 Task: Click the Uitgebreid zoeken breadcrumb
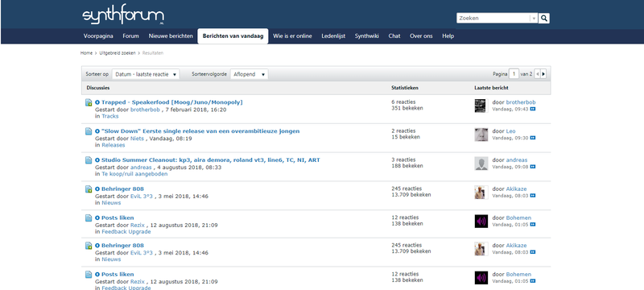pyautogui.click(x=118, y=53)
